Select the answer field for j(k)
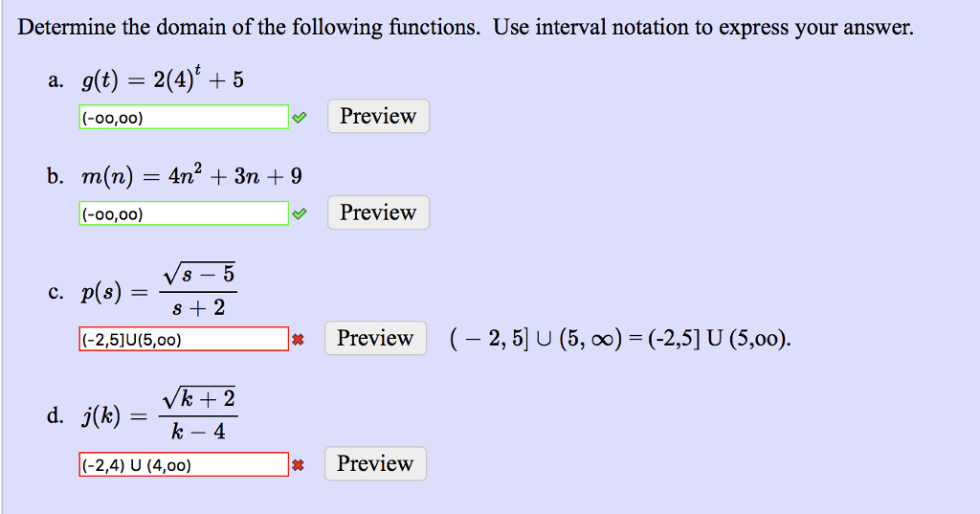This screenshot has height=514, width=980. (184, 464)
